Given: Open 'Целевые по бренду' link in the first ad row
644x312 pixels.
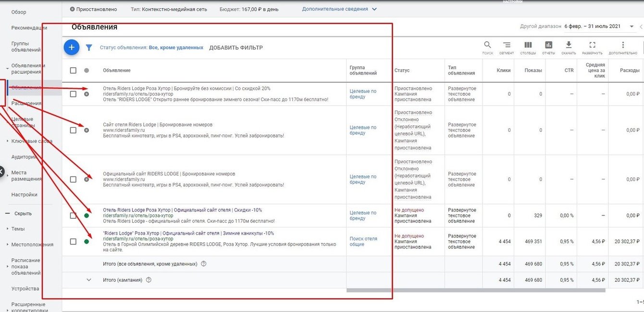Looking at the screenshot, I should [x=363, y=94].
